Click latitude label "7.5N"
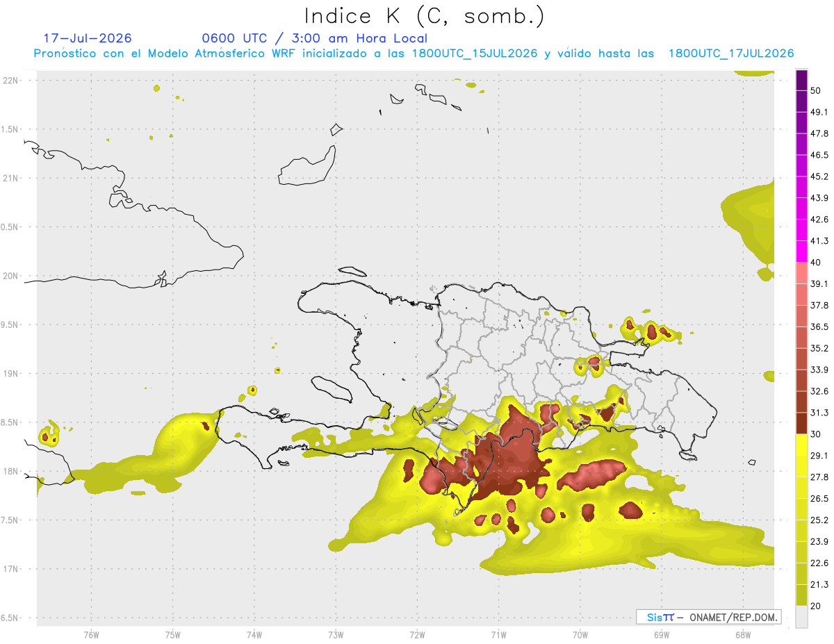Screen dimensions: 834x644 pyautogui.click(x=10, y=520)
